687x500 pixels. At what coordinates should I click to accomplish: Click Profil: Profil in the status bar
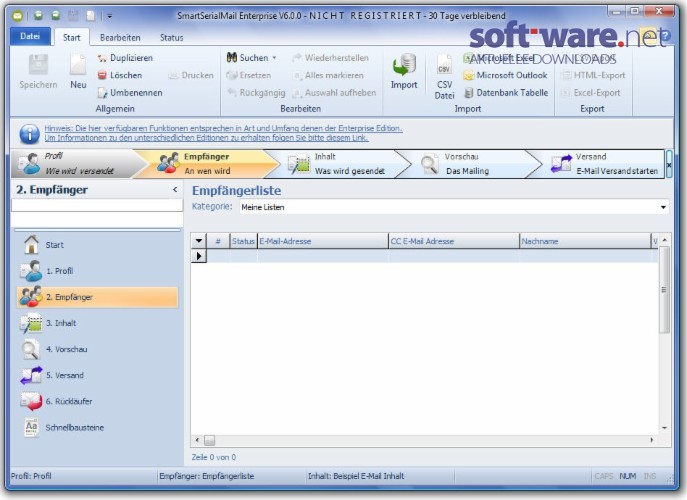tap(31, 476)
